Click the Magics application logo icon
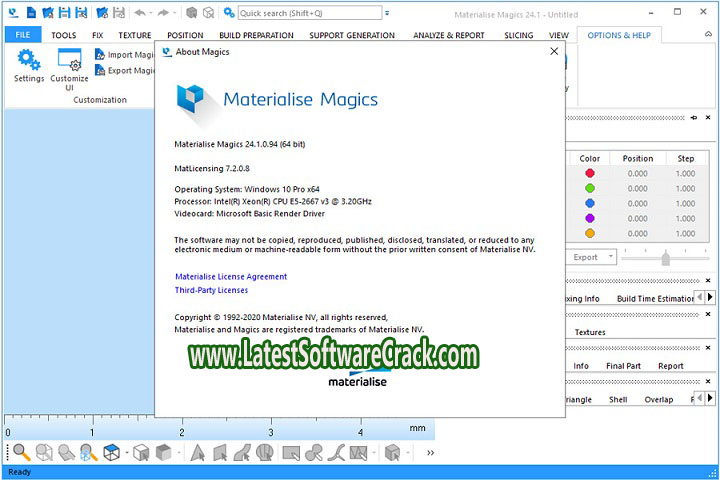 (13, 13)
